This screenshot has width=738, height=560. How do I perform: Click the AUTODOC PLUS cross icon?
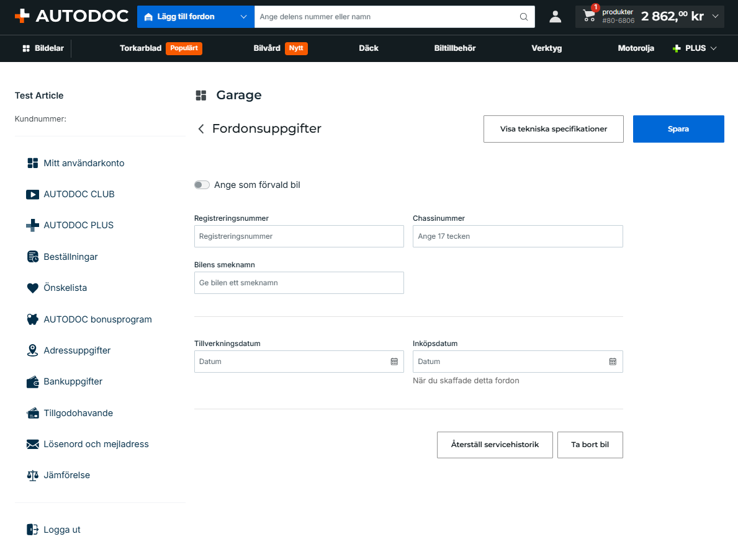32,225
